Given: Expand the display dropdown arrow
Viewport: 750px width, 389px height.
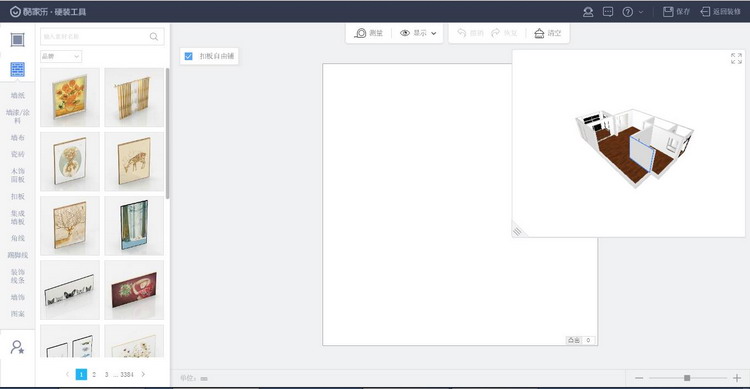Looking at the screenshot, I should (x=434, y=33).
